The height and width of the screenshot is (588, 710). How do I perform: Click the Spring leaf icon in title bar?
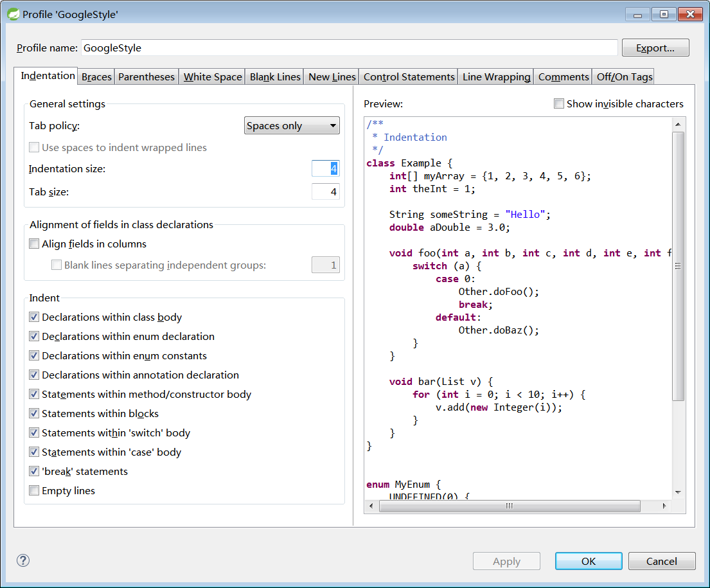coord(13,14)
